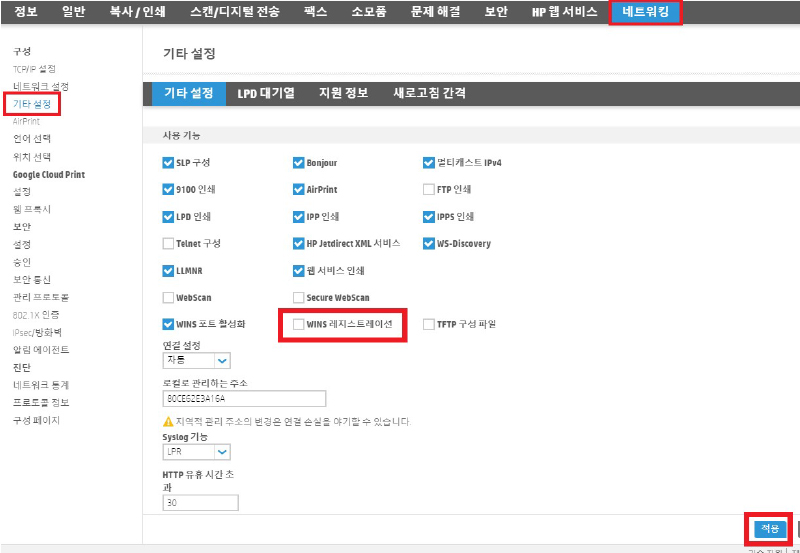Screen dimensions: 800x553
Task: Enable the WebScan checkbox
Action: 168,297
